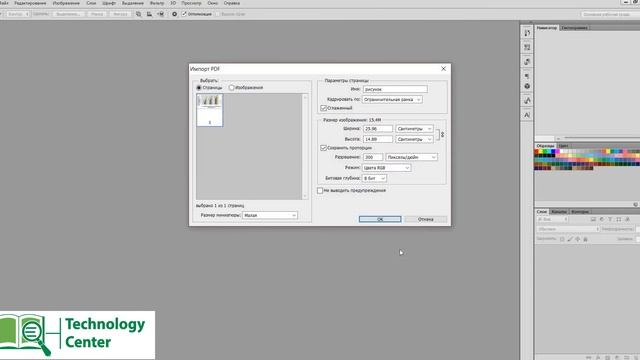Open the Битовая глубина dropdown
640x360 pixels.
coord(374,178)
